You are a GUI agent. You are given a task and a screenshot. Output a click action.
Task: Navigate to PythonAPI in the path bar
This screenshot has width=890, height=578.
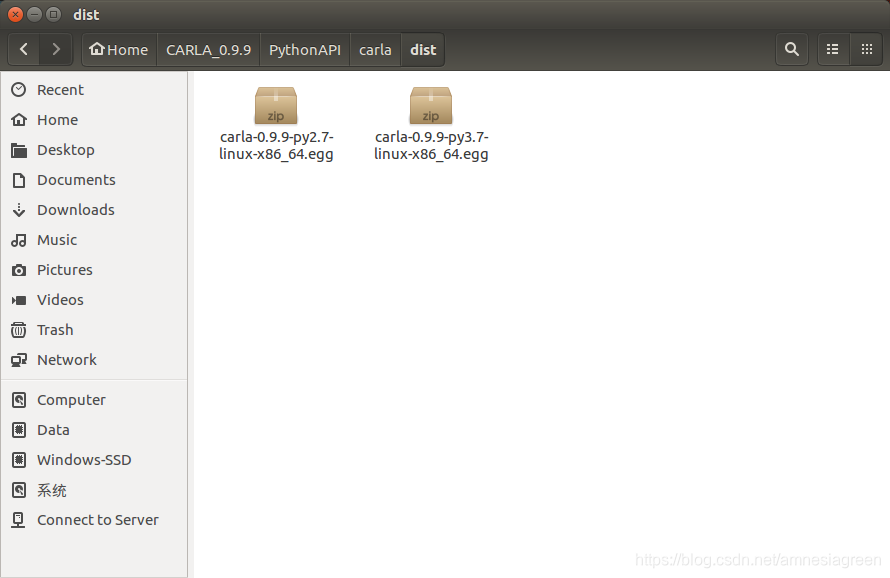point(305,49)
